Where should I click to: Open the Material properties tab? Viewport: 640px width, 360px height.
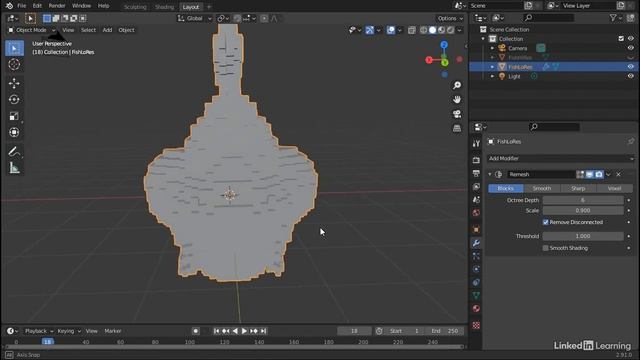[x=476, y=309]
